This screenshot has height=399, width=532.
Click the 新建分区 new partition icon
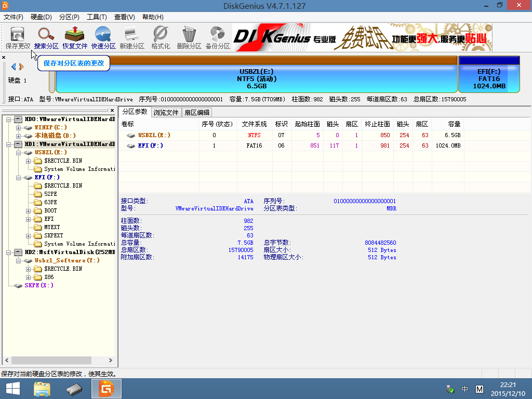coord(131,38)
